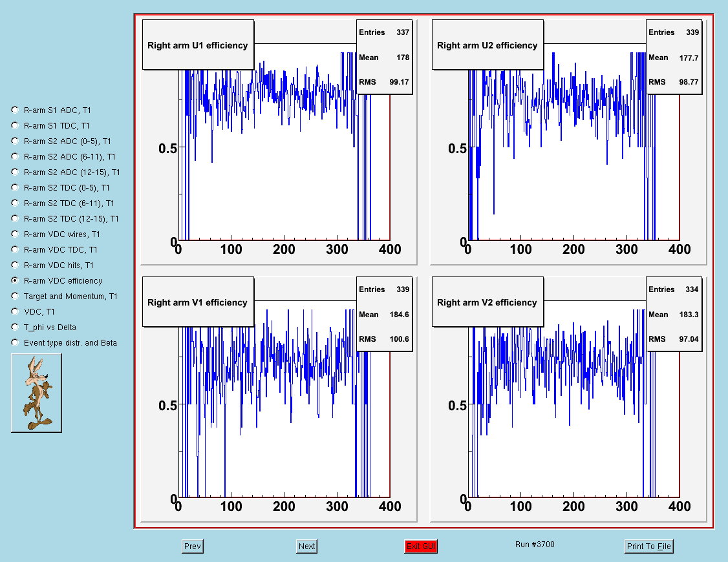Click the 200 x-axis label on V2 plot
Screen dimensions: 728x562
click(574, 506)
